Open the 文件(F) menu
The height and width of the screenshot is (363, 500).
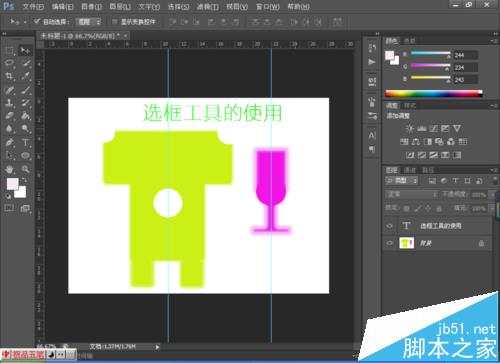[x=33, y=7]
